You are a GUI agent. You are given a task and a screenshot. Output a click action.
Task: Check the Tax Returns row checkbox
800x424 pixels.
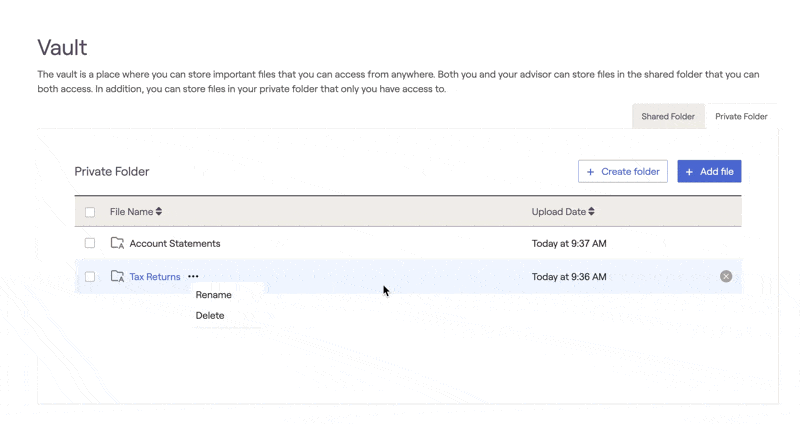(x=90, y=277)
